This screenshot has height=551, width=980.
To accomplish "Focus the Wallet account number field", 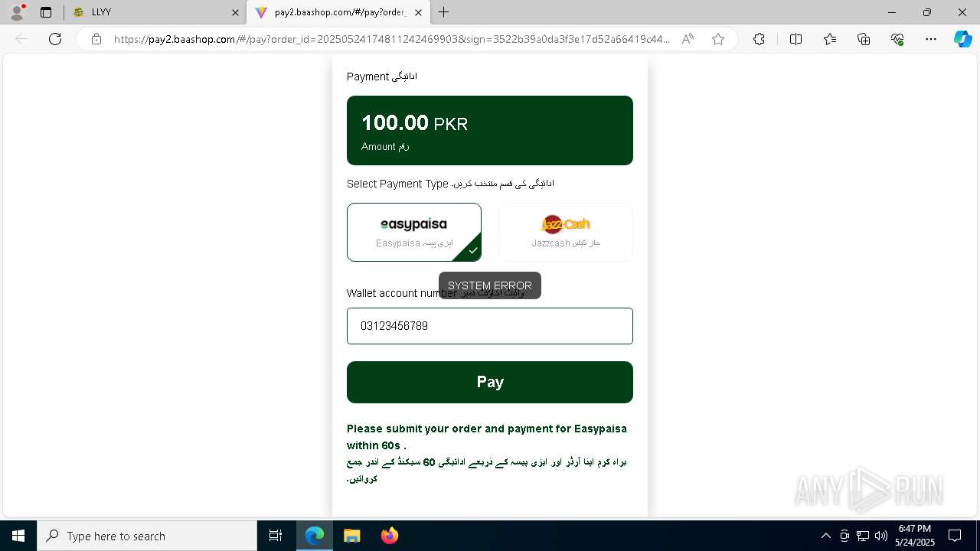I will 490,326.
